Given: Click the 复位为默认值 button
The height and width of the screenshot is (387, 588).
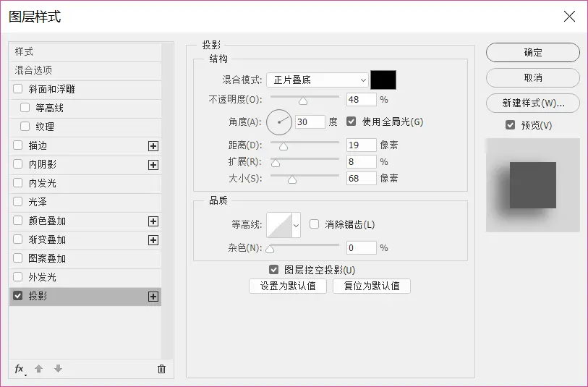Looking at the screenshot, I should coord(372,286).
